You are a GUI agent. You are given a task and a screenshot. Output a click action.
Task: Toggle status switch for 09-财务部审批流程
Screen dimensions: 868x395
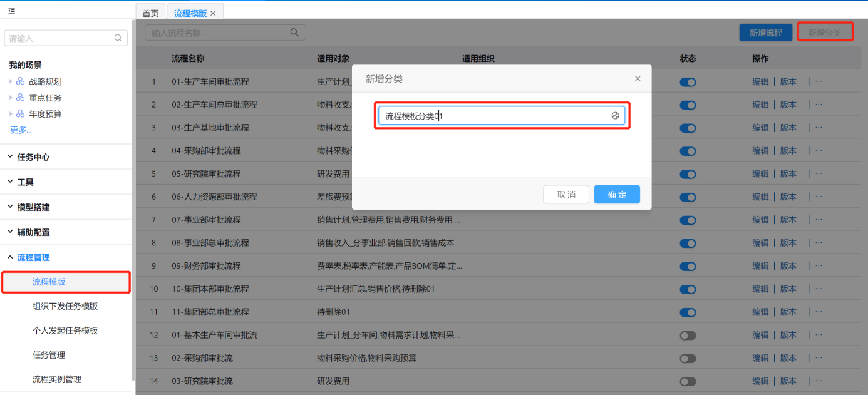tap(688, 266)
